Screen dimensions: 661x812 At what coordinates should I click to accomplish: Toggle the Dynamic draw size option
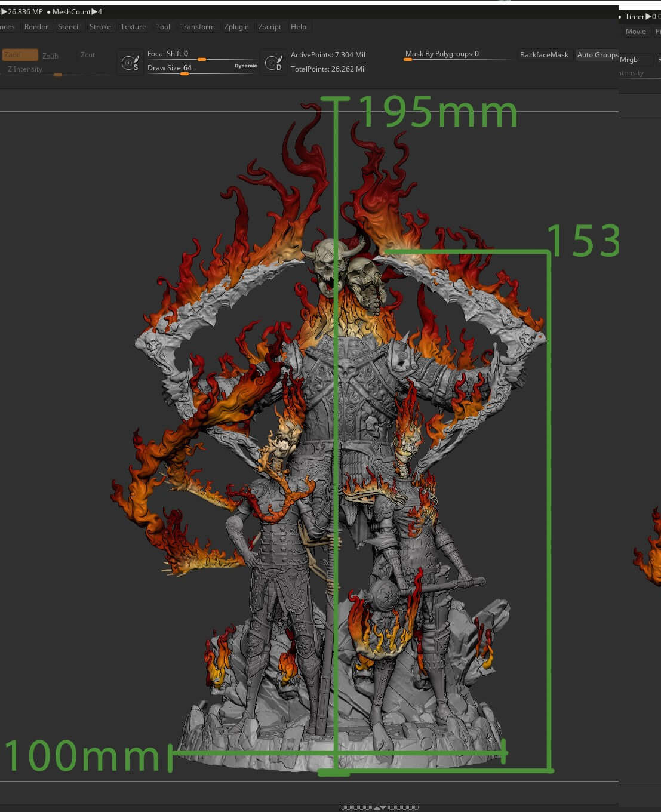[245, 66]
